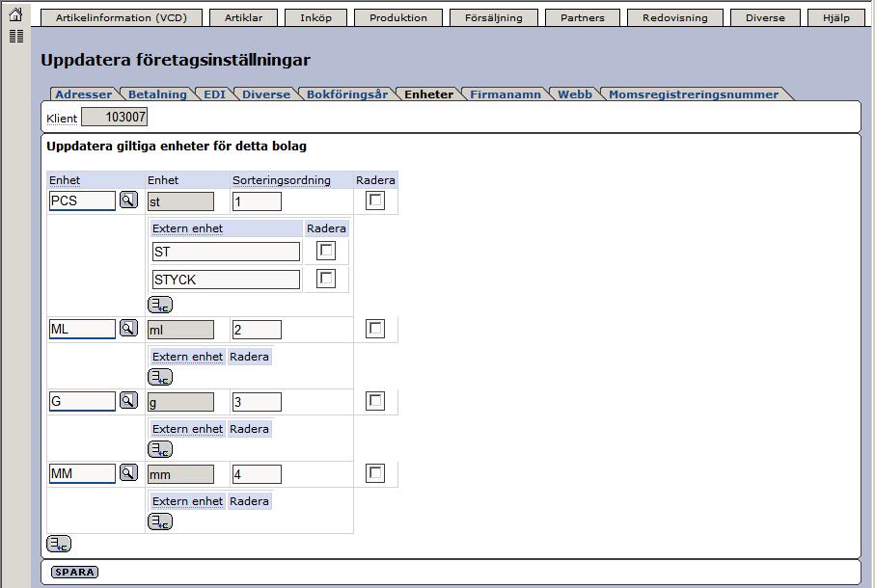Check Radera for the PCS unit
This screenshot has width=875, height=588.
click(x=375, y=200)
